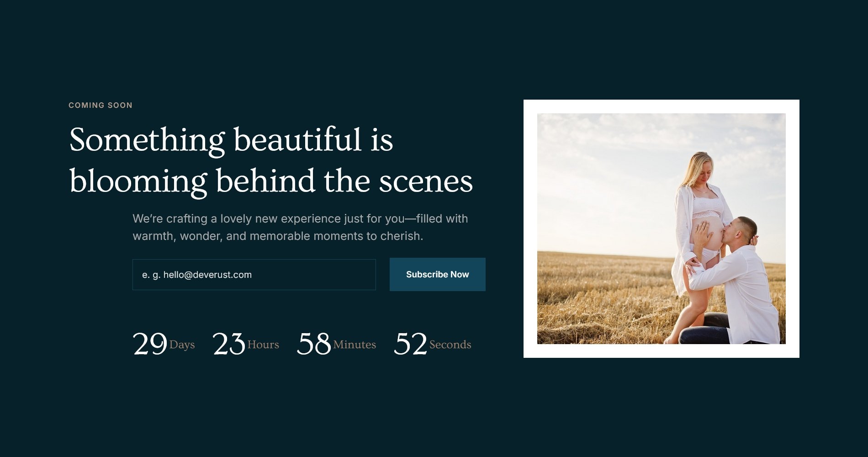
Task: Click the "warmth, wonder, and memorable" text line
Action: (278, 236)
